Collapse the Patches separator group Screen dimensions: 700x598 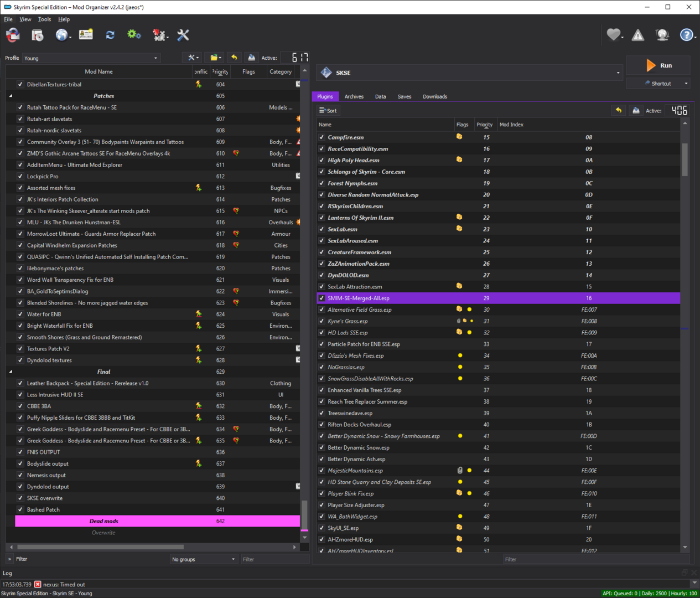(x=11, y=96)
